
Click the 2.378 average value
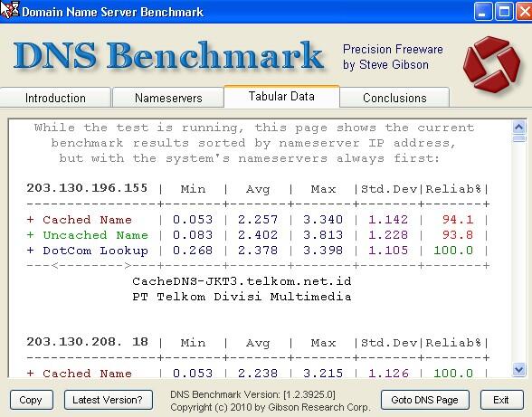click(258, 251)
